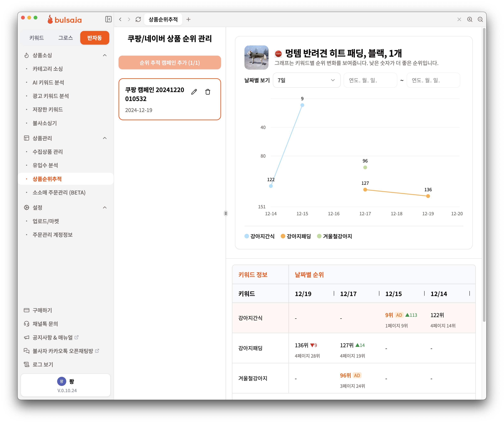Open the 7일 date range dropdown
The image size is (504, 423).
(306, 80)
